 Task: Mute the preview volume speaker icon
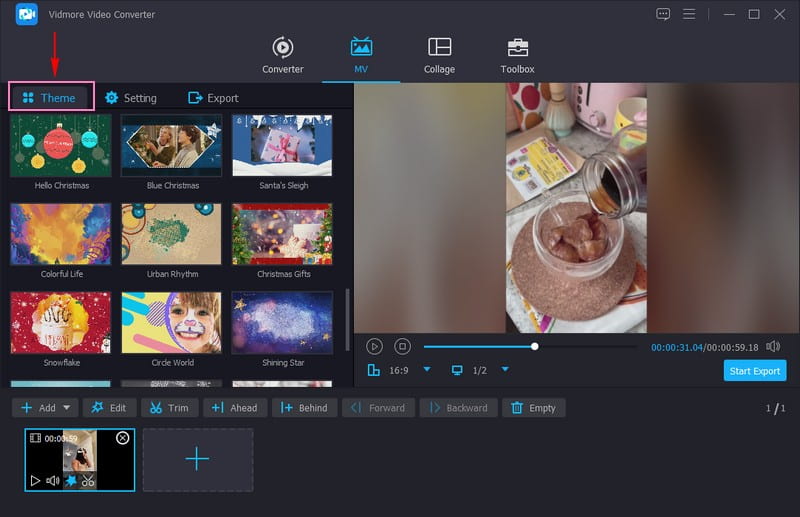[773, 346]
